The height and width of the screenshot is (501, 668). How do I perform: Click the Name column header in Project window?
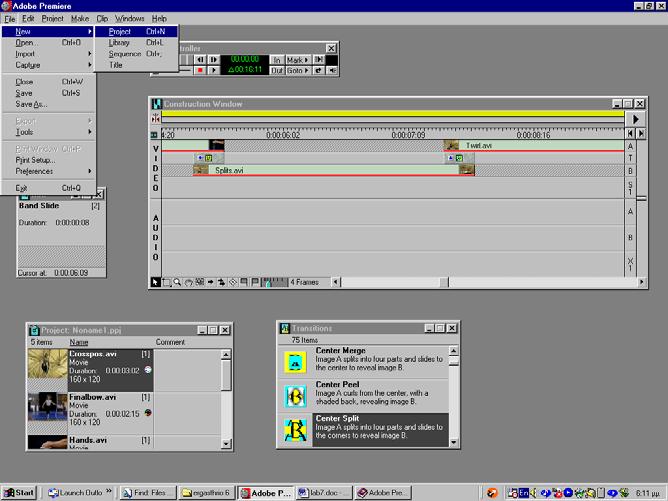click(x=79, y=342)
